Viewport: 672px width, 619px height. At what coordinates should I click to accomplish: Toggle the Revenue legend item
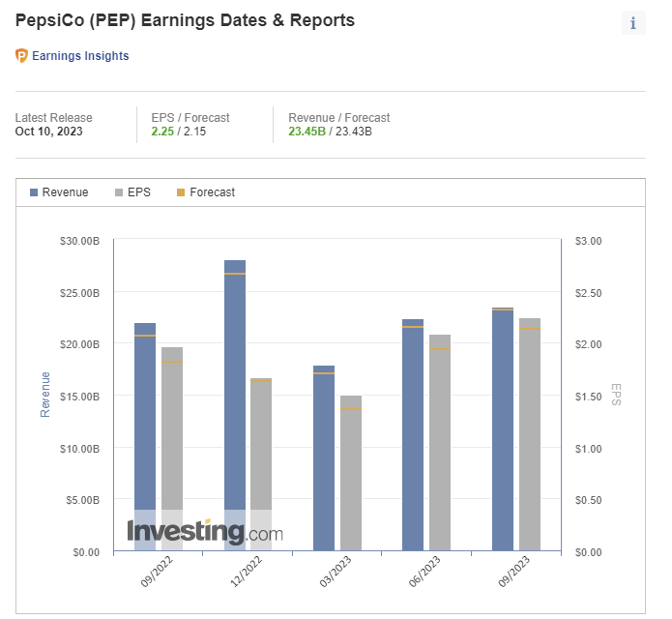[59, 192]
